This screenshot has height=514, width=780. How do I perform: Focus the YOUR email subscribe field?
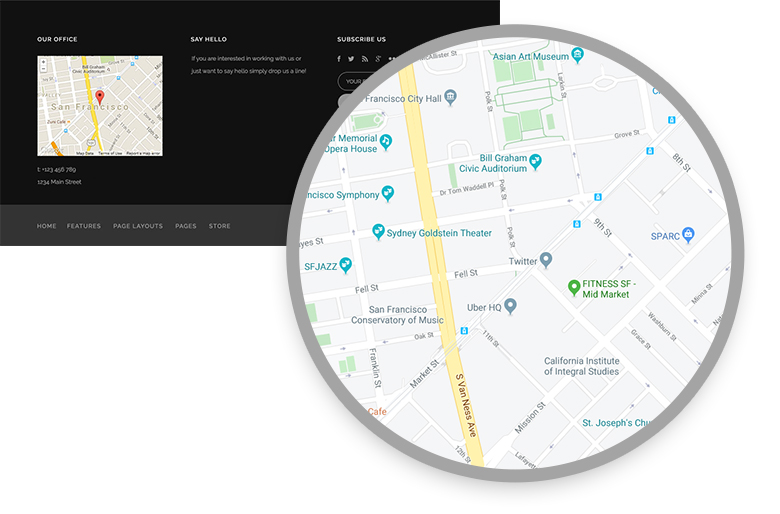[x=353, y=81]
